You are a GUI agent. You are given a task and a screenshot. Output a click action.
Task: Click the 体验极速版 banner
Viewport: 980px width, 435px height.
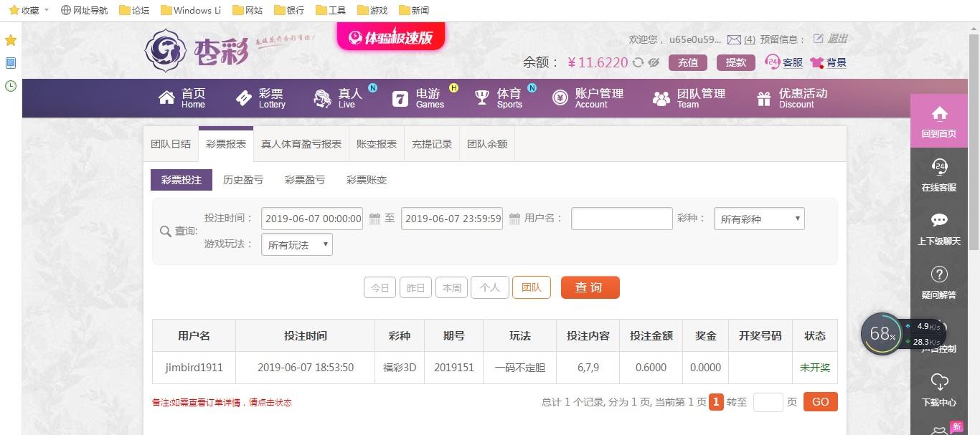[x=391, y=37]
